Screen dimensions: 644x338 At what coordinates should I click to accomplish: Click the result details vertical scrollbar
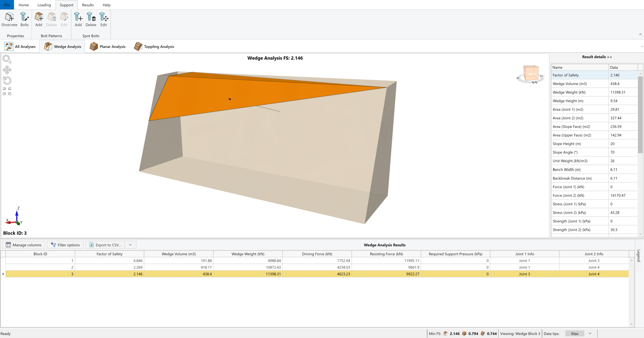640,115
